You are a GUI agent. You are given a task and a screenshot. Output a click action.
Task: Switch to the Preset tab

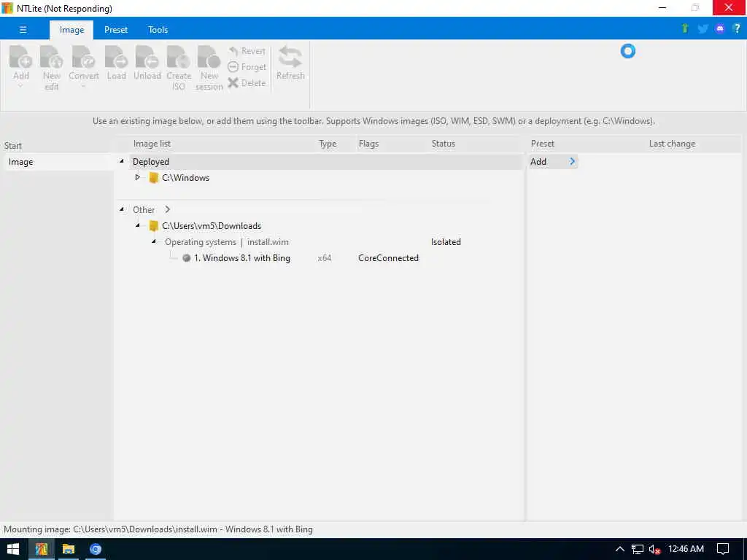(x=116, y=30)
